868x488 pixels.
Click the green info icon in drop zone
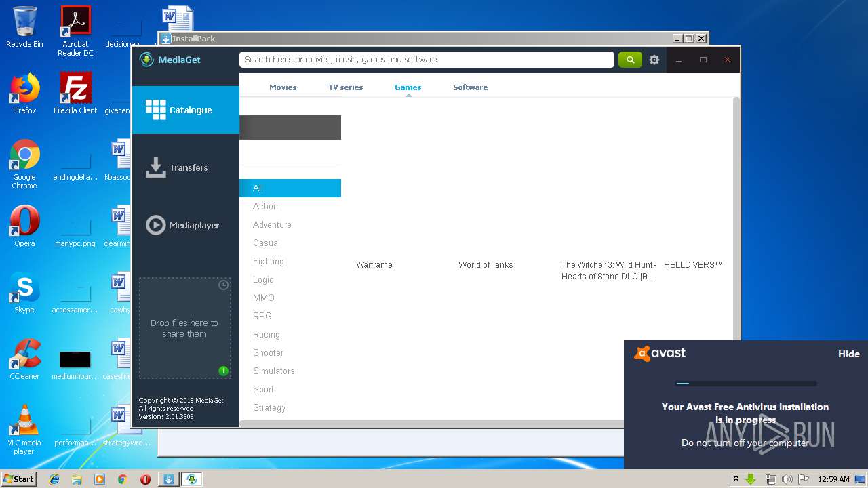tap(223, 371)
